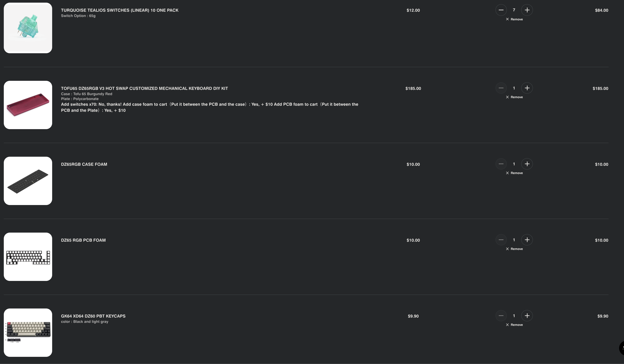
Task: Decrease GK64 PBT Keycaps quantity
Action: [x=501, y=316]
